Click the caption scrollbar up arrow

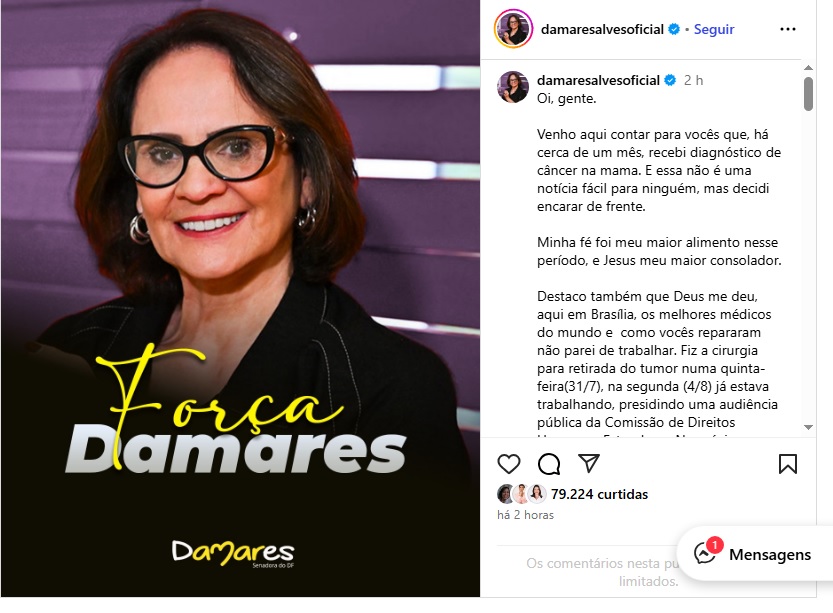coord(809,68)
